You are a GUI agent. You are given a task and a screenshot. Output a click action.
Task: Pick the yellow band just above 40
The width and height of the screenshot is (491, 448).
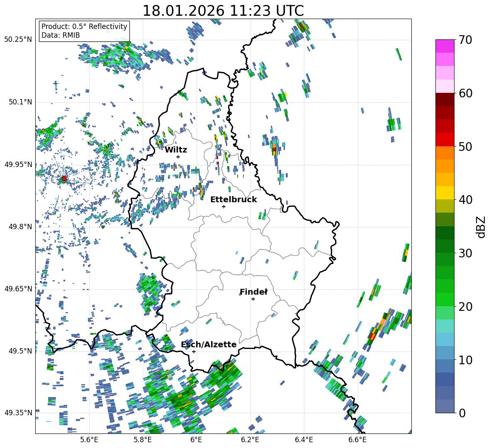click(x=445, y=193)
